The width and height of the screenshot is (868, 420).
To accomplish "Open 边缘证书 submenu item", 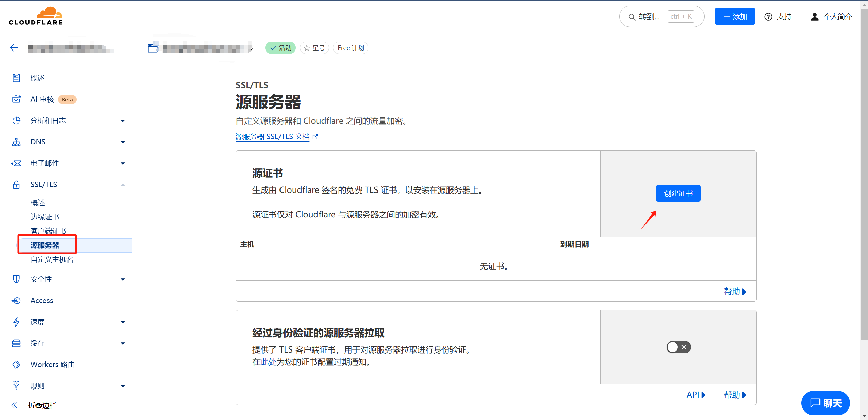I will 45,217.
